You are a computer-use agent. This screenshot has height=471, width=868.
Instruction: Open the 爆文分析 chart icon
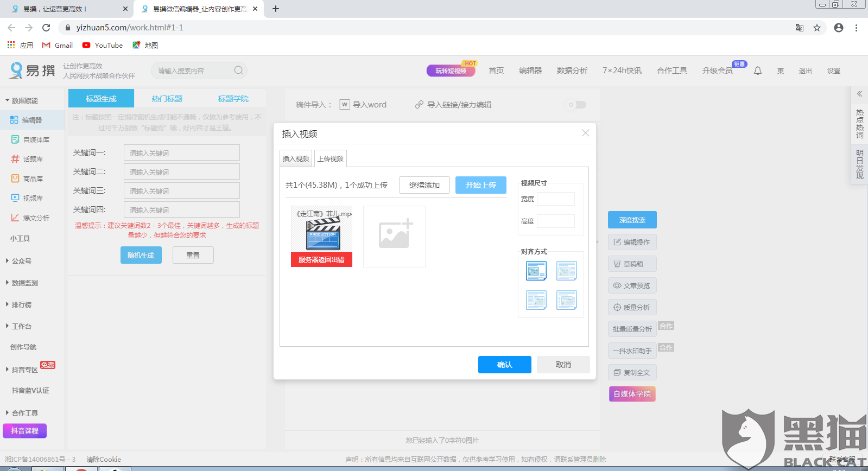pyautogui.click(x=15, y=218)
